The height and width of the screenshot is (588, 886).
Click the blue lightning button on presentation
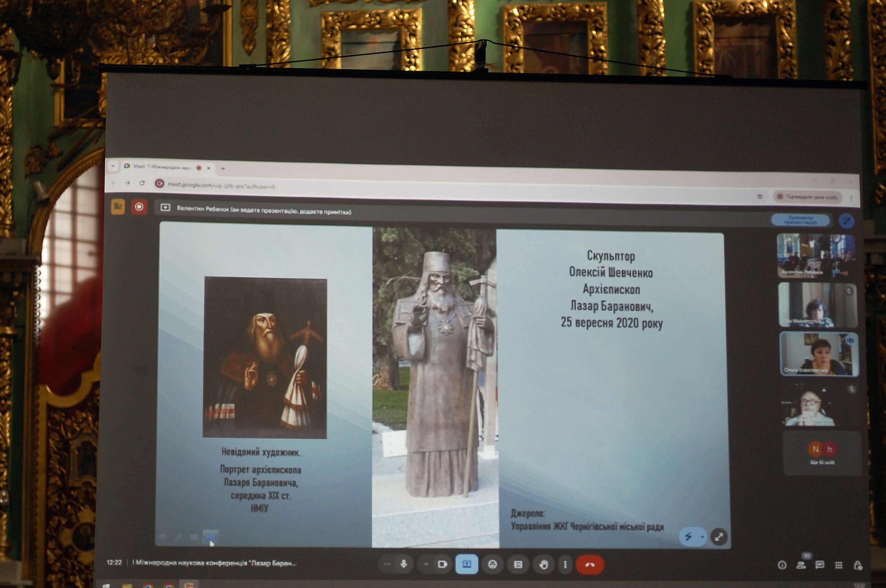[692, 537]
